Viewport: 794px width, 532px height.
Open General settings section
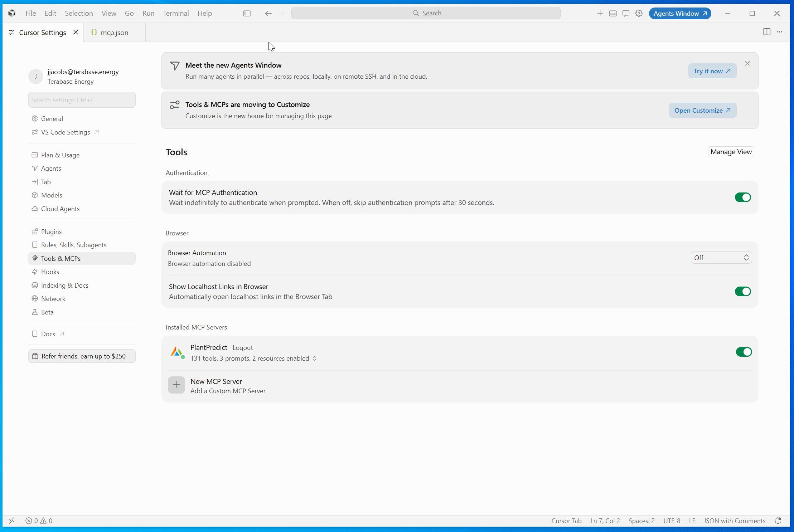tap(82, 118)
